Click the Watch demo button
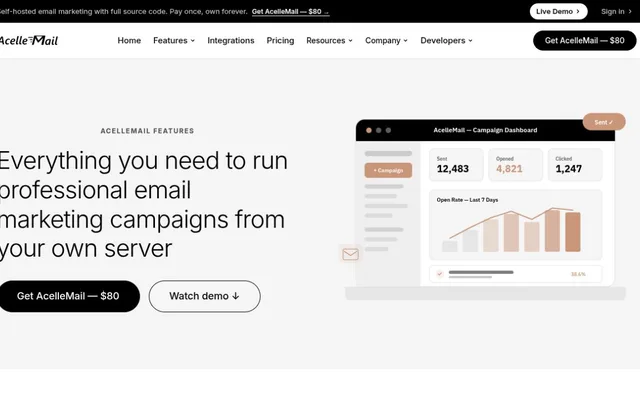 [x=204, y=296]
